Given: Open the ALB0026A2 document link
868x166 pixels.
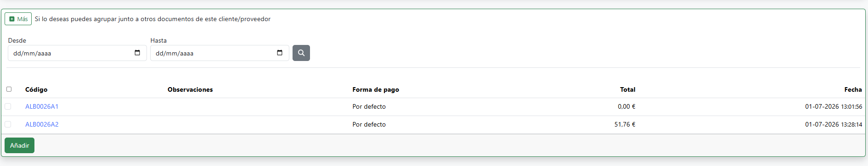Looking at the screenshot, I should (x=42, y=124).
